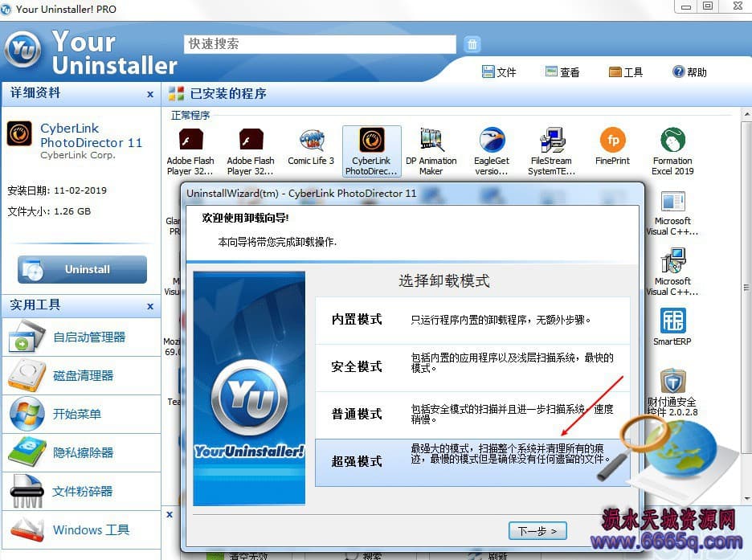Open the Windows 工具 item

[81, 529]
